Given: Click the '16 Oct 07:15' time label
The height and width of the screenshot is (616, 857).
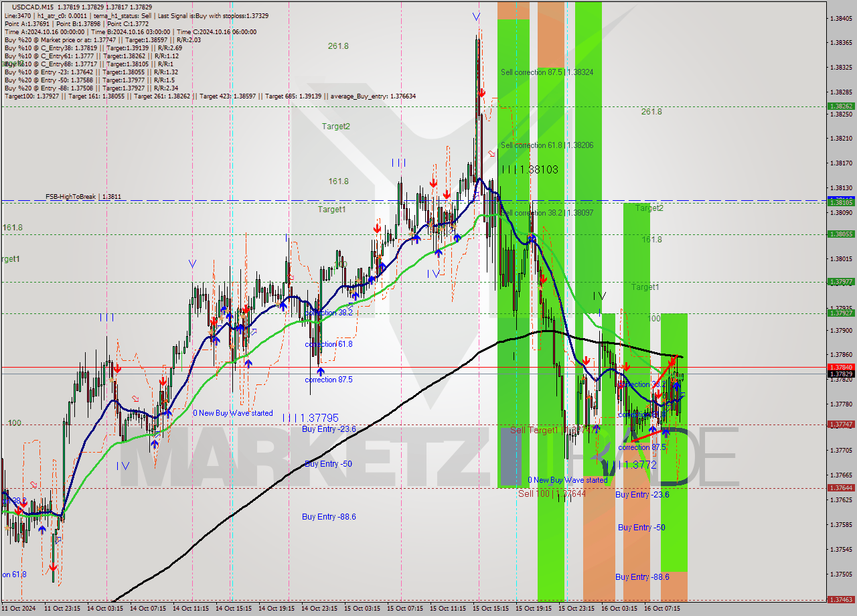Looking at the screenshot, I should [x=664, y=609].
